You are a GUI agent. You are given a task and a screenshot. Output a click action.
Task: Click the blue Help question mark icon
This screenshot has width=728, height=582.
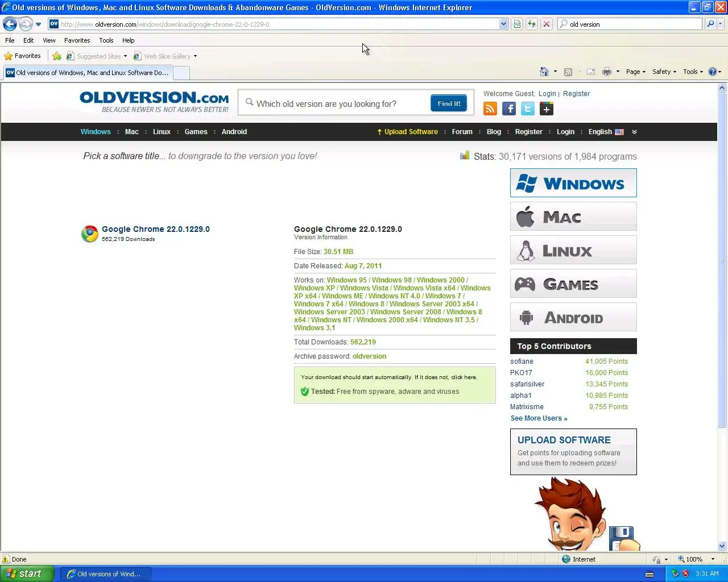(712, 72)
